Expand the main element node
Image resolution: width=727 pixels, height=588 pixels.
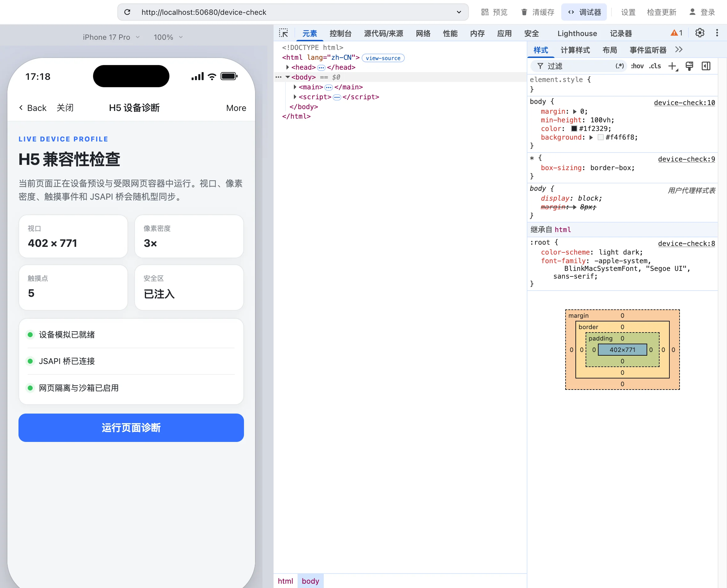click(295, 87)
